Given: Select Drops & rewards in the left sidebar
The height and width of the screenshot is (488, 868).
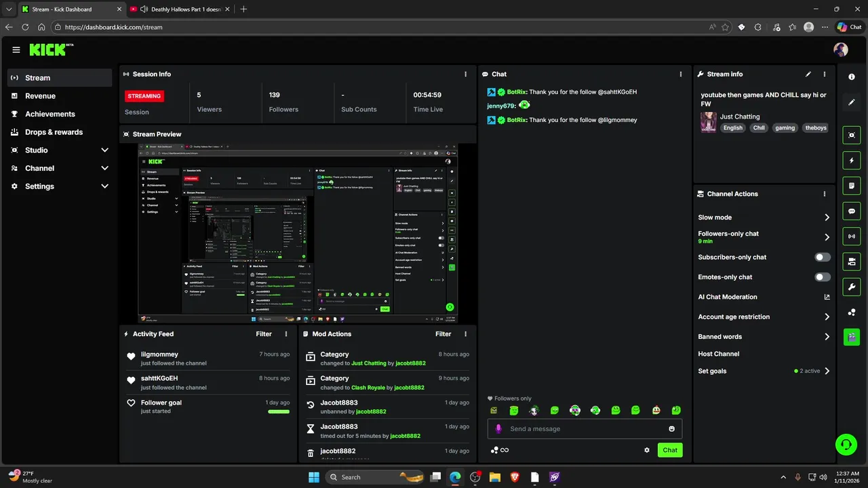Looking at the screenshot, I should coord(60,132).
